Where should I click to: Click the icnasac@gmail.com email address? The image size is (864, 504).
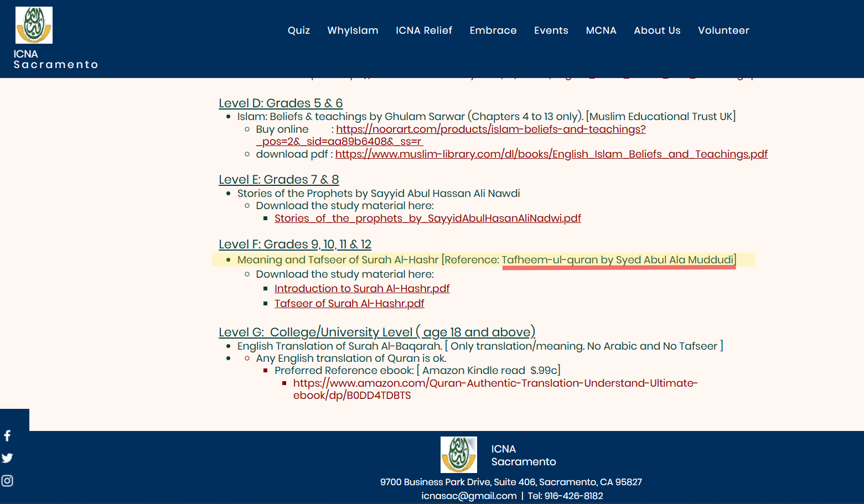pos(469,496)
